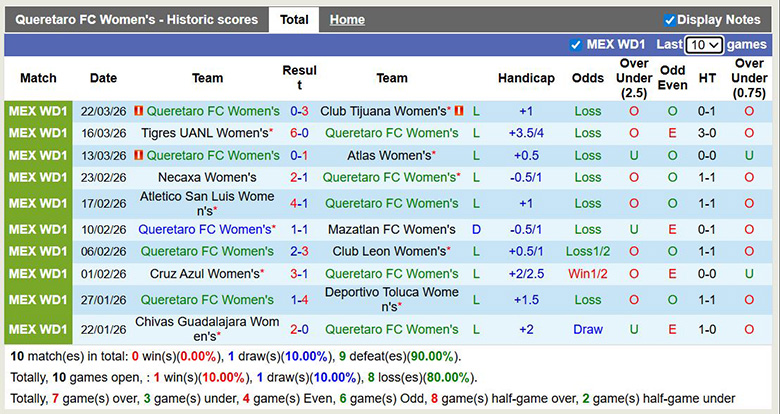The image size is (780, 414).
Task: Open the Home tab
Action: pos(347,20)
